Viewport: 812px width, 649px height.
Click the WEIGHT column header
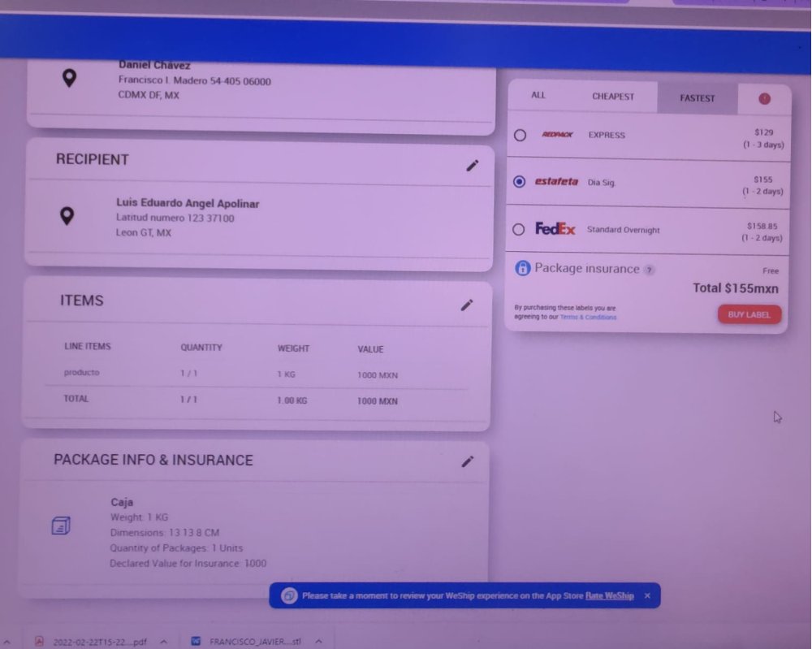293,348
